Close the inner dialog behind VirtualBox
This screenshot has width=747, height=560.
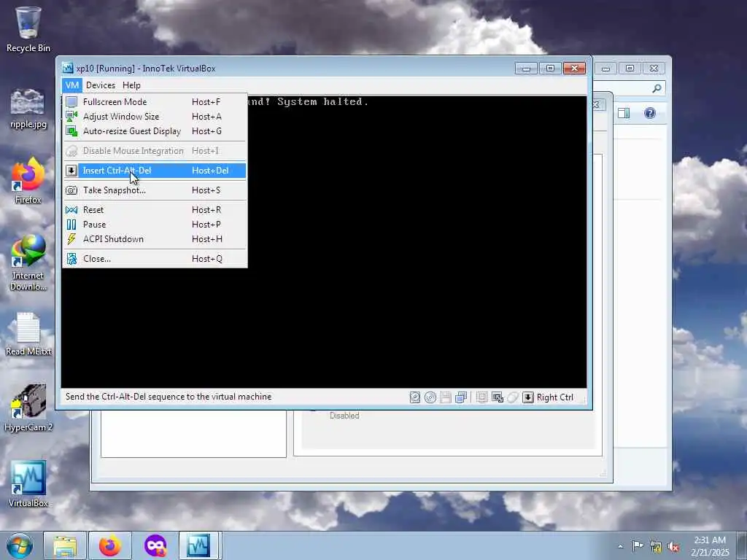(x=596, y=104)
